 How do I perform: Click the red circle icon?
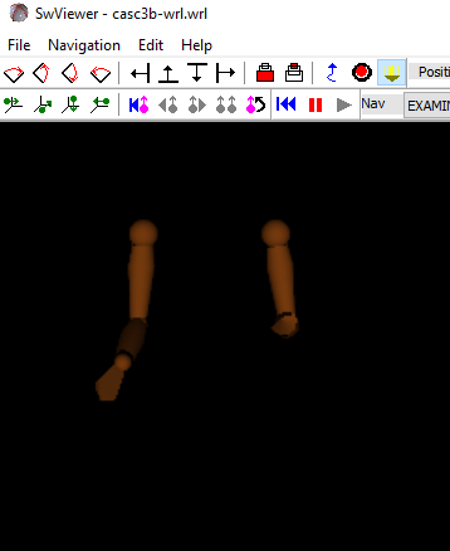click(x=362, y=72)
